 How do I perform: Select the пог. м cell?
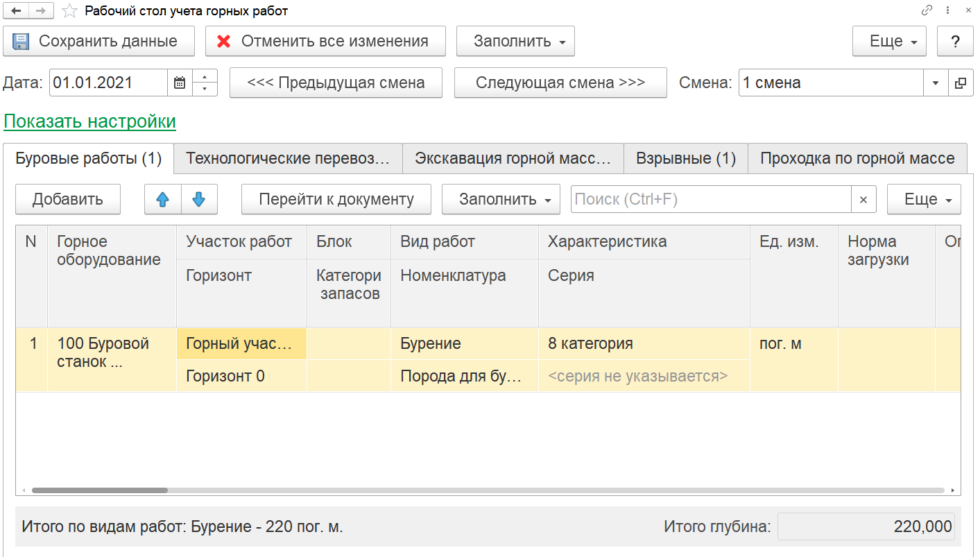coord(794,359)
